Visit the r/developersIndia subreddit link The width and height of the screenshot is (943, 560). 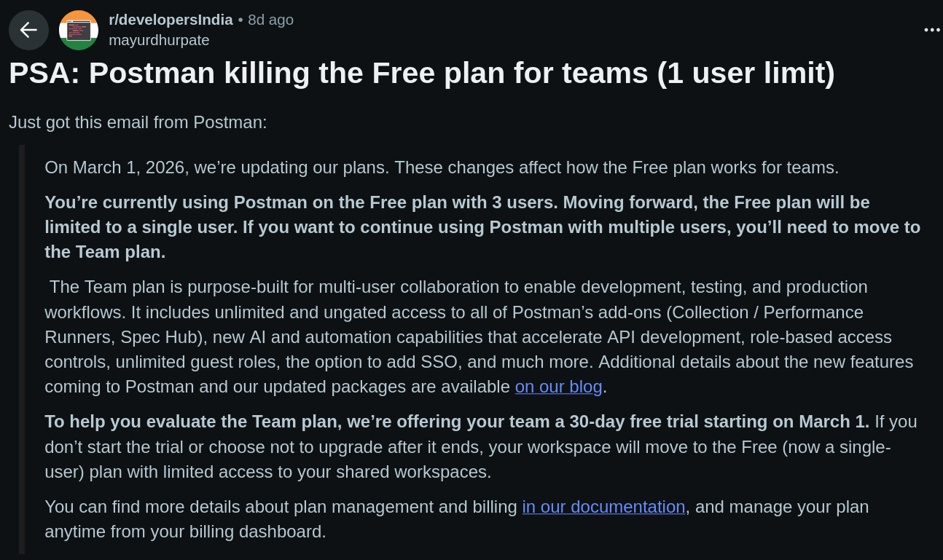(171, 20)
